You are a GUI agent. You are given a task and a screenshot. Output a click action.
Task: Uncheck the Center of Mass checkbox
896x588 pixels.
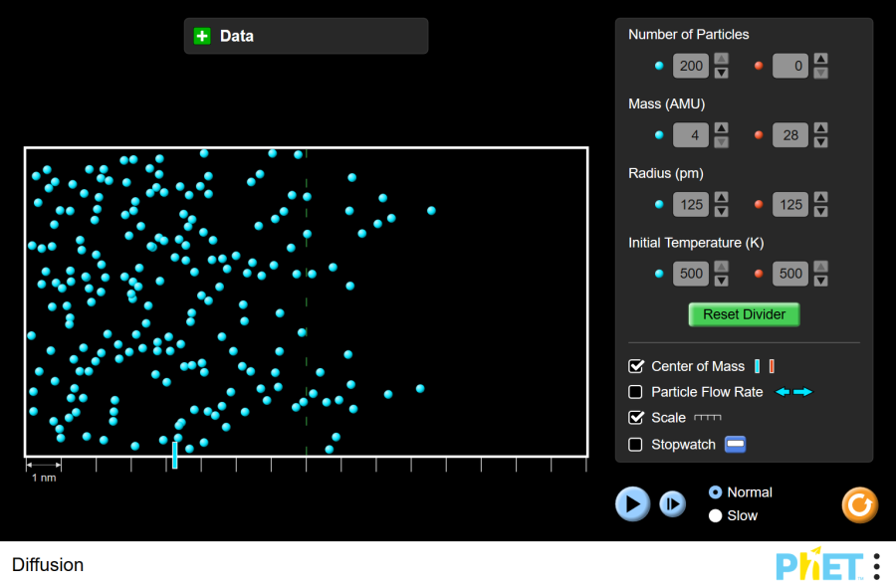coord(636,366)
